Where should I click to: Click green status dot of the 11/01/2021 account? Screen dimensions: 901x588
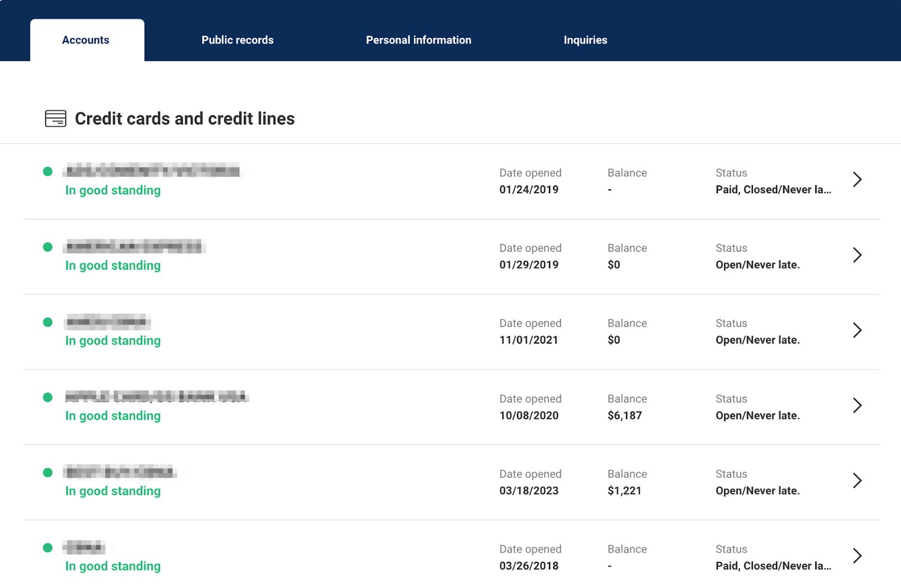[48, 322]
